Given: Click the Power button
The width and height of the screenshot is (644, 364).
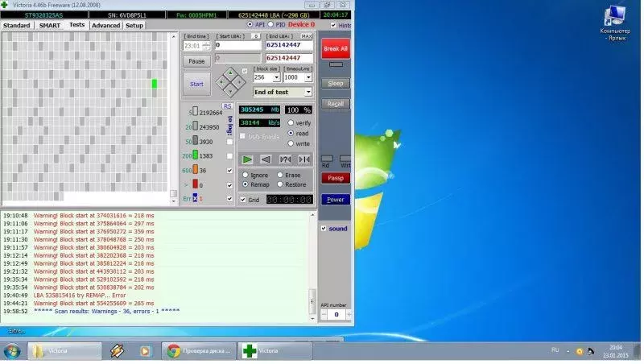Looking at the screenshot, I should [336, 200].
